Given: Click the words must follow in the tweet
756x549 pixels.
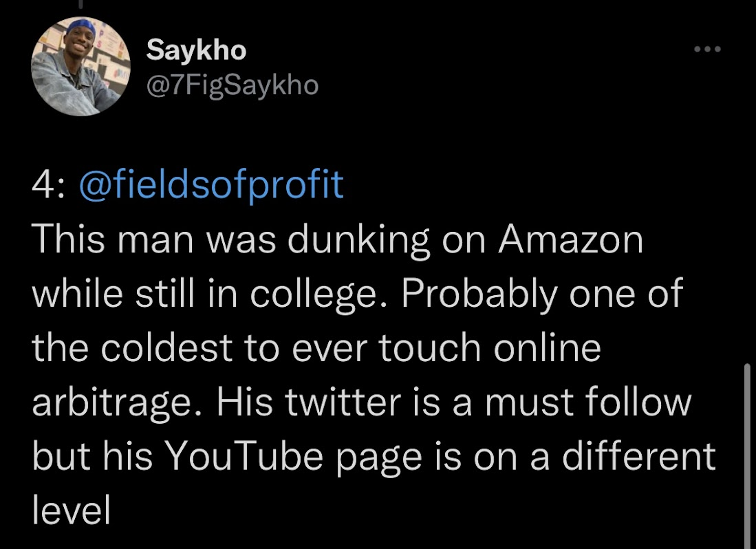Looking at the screenshot, I should click(x=588, y=402).
